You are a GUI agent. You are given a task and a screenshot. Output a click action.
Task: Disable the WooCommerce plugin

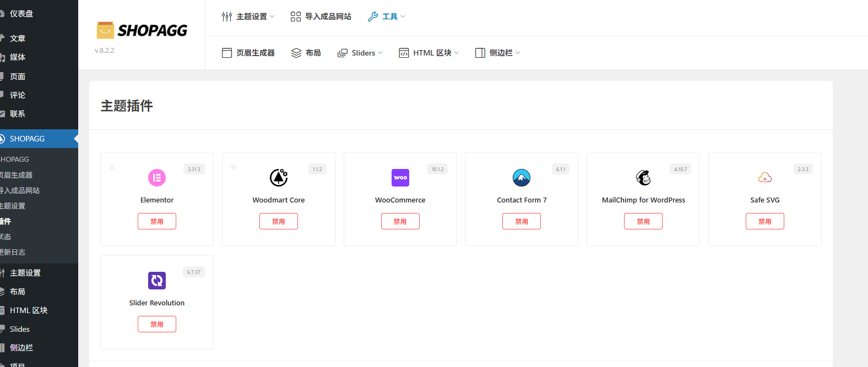[x=400, y=221]
